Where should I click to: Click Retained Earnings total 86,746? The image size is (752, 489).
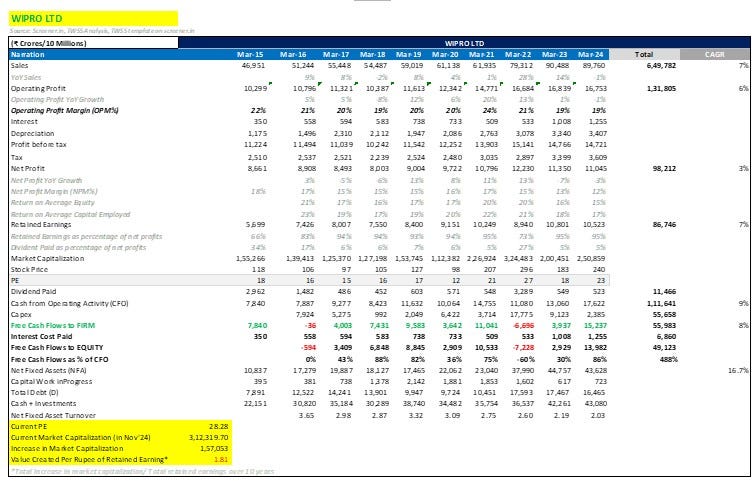click(x=665, y=224)
